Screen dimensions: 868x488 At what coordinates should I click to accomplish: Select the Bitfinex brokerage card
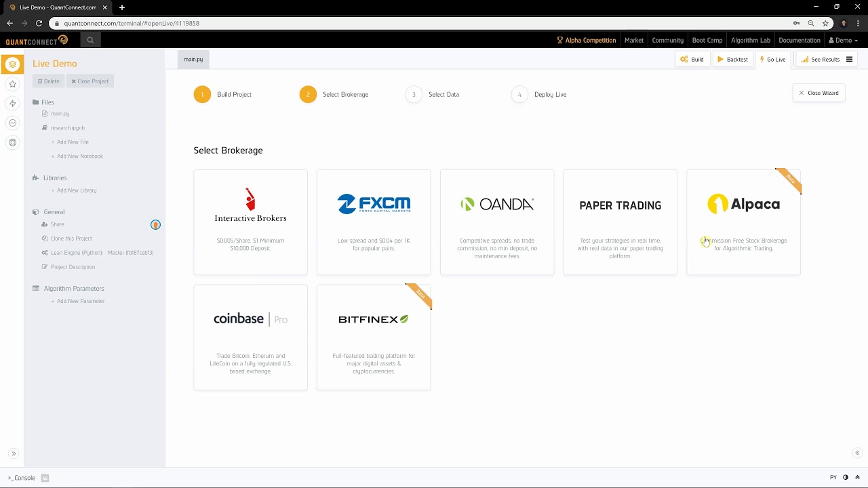[x=374, y=338]
